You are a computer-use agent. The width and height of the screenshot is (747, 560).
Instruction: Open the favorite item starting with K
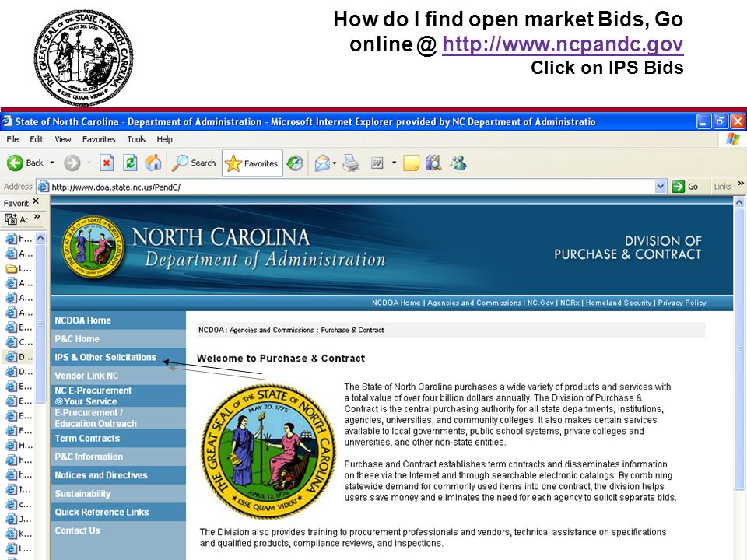(19, 534)
